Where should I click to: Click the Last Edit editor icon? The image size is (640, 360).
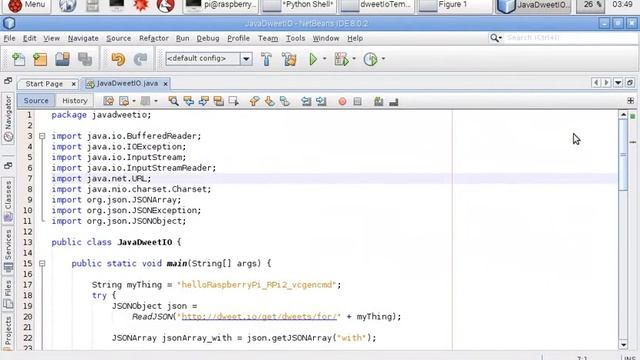(108, 101)
